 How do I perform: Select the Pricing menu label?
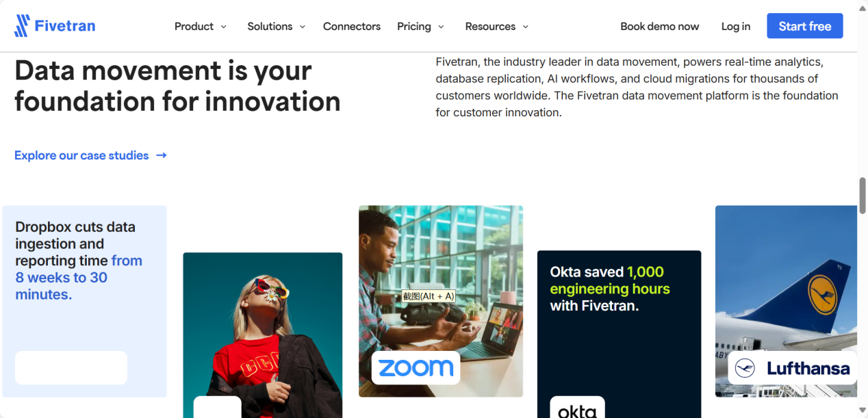click(414, 26)
